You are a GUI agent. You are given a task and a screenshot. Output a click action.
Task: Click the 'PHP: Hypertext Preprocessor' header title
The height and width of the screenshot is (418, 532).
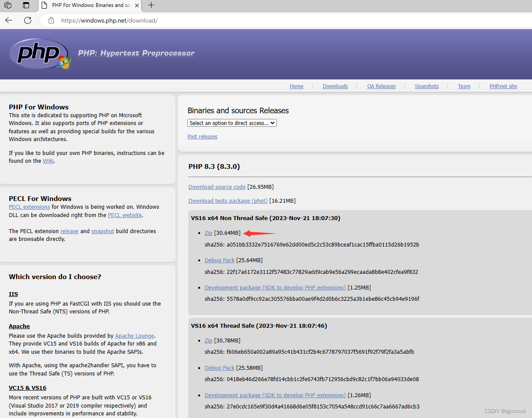pos(136,53)
